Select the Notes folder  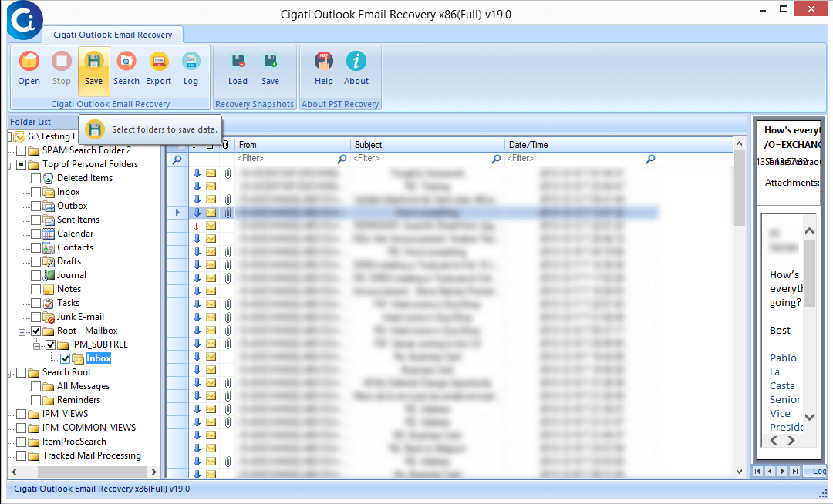coord(69,289)
